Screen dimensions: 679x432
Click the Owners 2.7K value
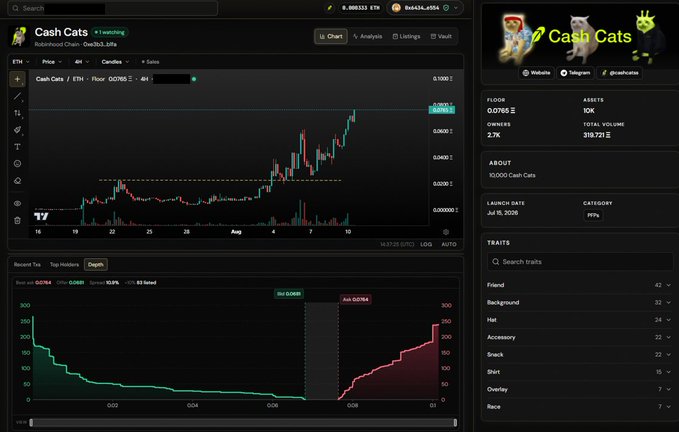click(494, 135)
